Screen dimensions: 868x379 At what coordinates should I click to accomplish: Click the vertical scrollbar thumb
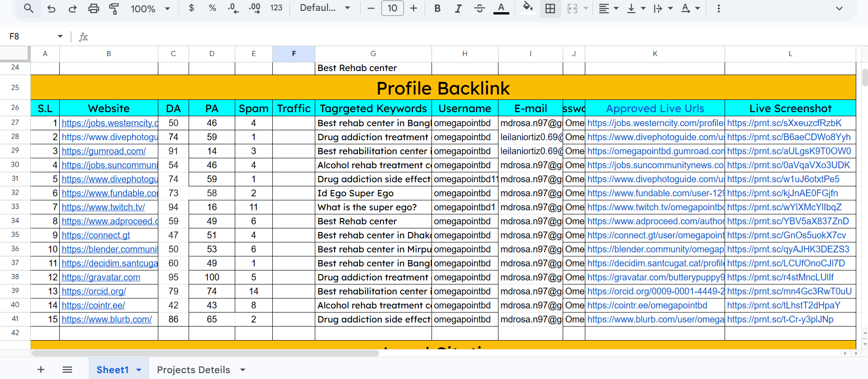click(864, 77)
